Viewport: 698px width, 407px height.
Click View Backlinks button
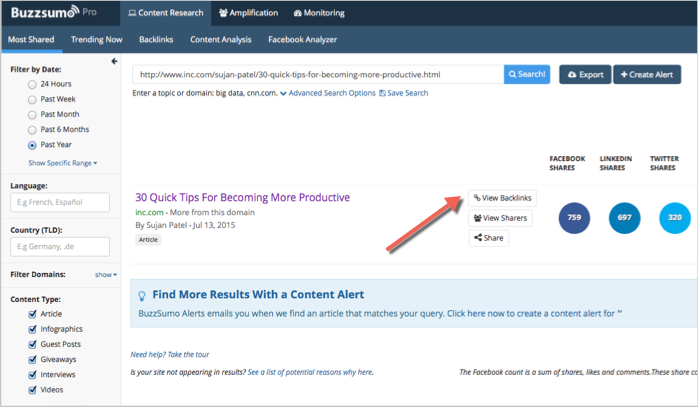coord(502,198)
